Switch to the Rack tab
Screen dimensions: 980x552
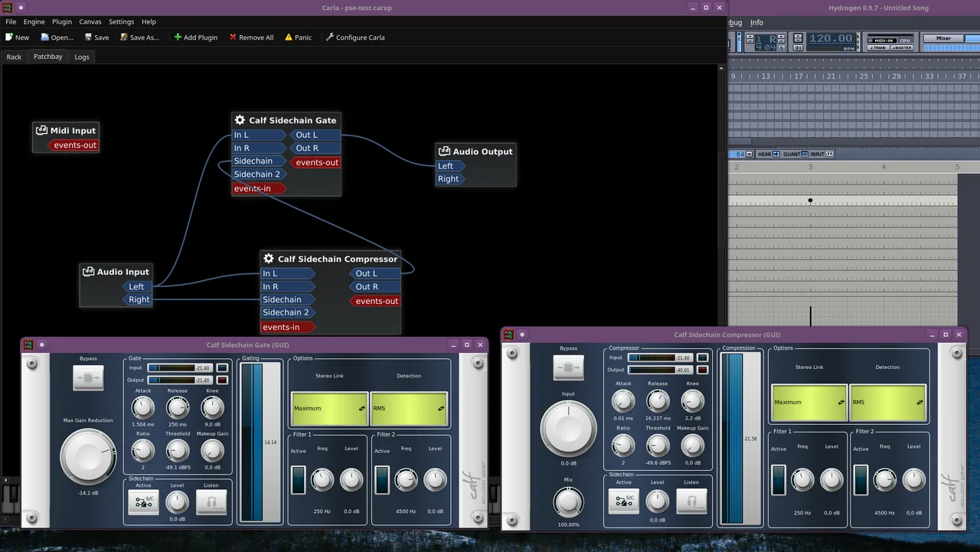(x=14, y=57)
